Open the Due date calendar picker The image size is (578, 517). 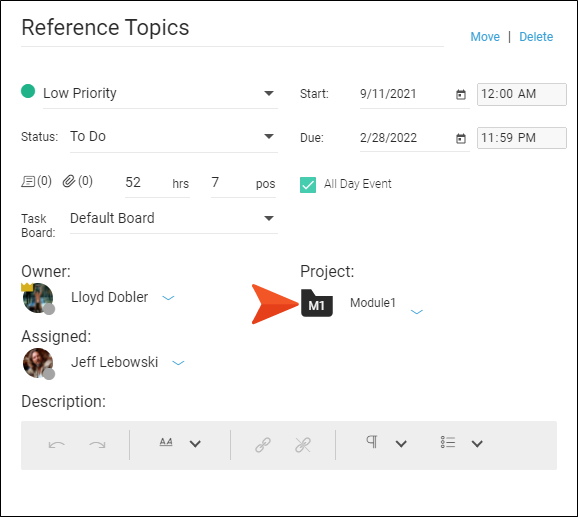click(x=461, y=139)
